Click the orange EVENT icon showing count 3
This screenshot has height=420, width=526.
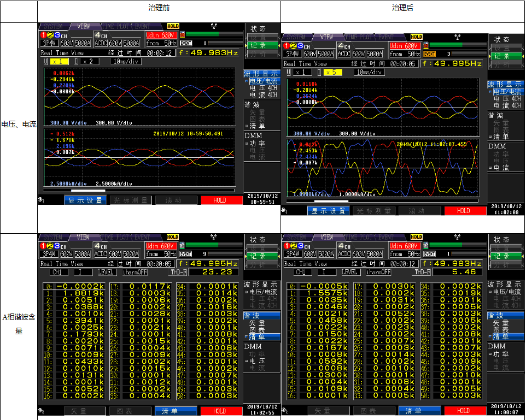429,54
